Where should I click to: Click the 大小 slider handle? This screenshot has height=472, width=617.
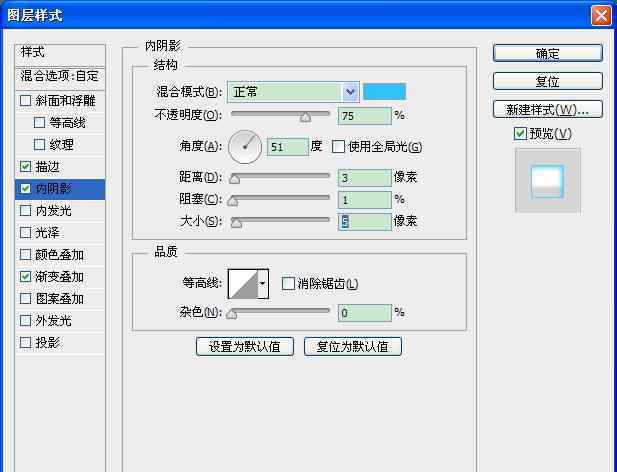(236, 223)
